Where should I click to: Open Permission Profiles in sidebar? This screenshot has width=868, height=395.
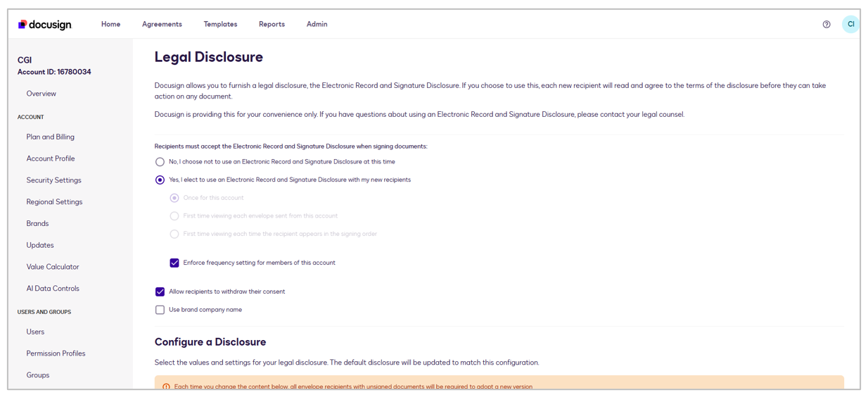coord(56,353)
